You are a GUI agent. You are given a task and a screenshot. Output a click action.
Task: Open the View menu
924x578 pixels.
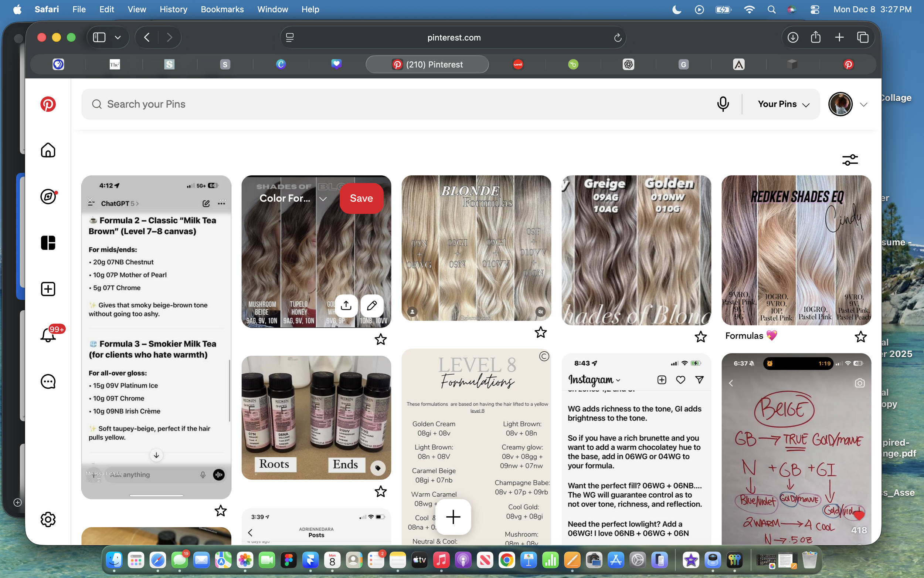point(136,9)
